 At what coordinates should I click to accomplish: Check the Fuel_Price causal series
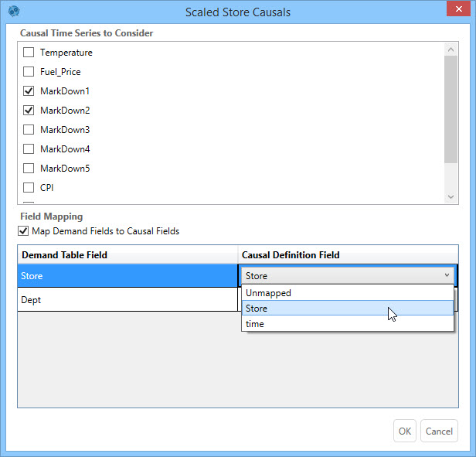point(29,72)
